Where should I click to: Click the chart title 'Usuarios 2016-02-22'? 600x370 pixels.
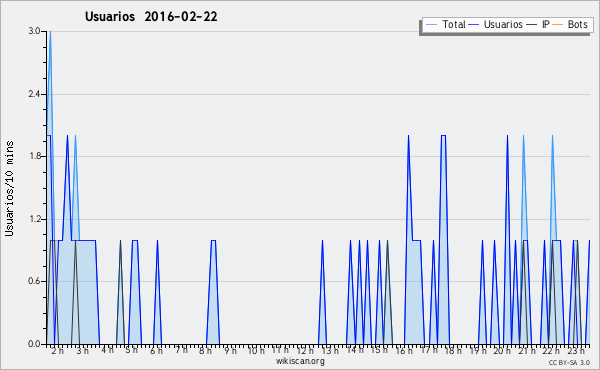[151, 17]
